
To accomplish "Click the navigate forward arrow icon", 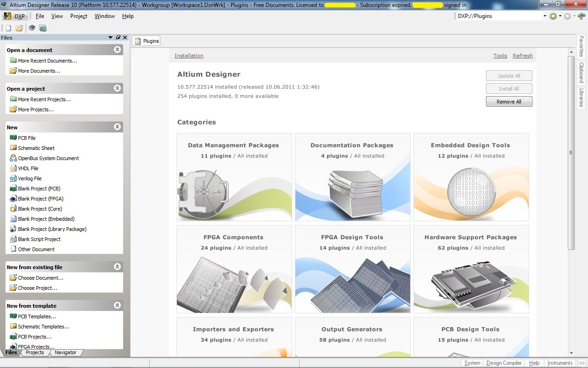I will point(567,16).
